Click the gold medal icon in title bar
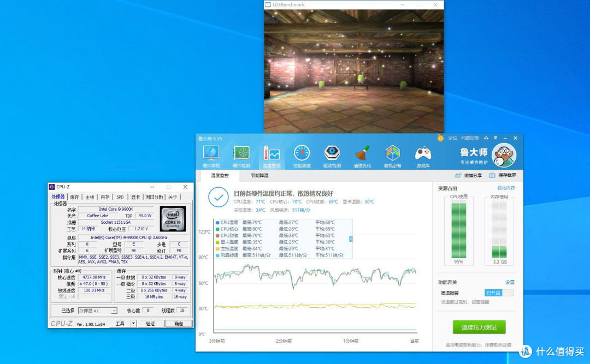 pyautogui.click(x=440, y=138)
